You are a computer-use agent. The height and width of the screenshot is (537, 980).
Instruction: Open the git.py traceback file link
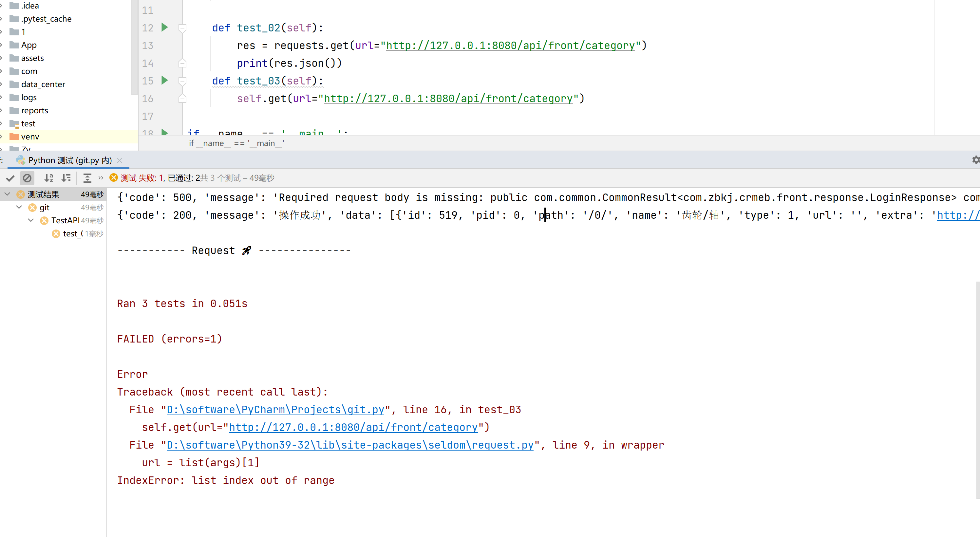pos(275,410)
